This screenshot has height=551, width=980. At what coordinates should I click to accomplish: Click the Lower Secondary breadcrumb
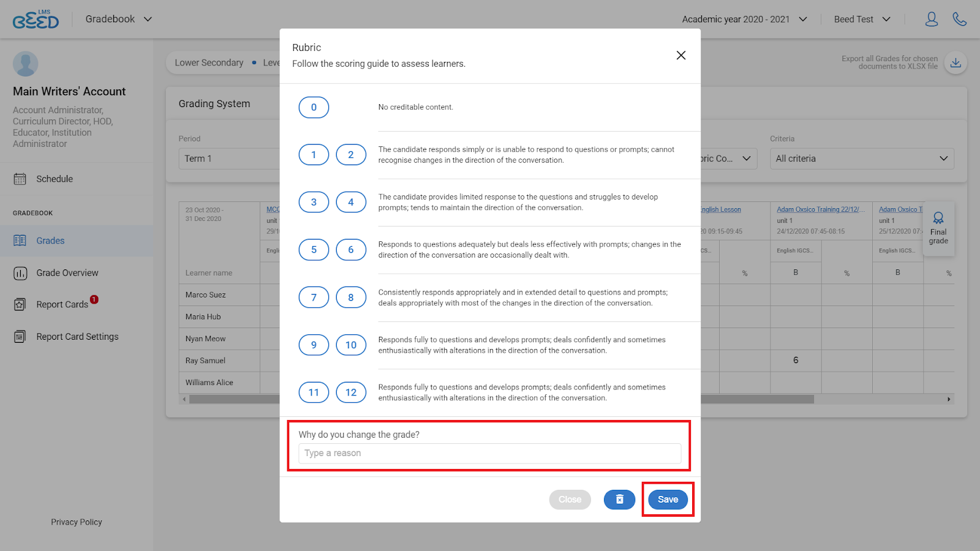click(x=209, y=62)
